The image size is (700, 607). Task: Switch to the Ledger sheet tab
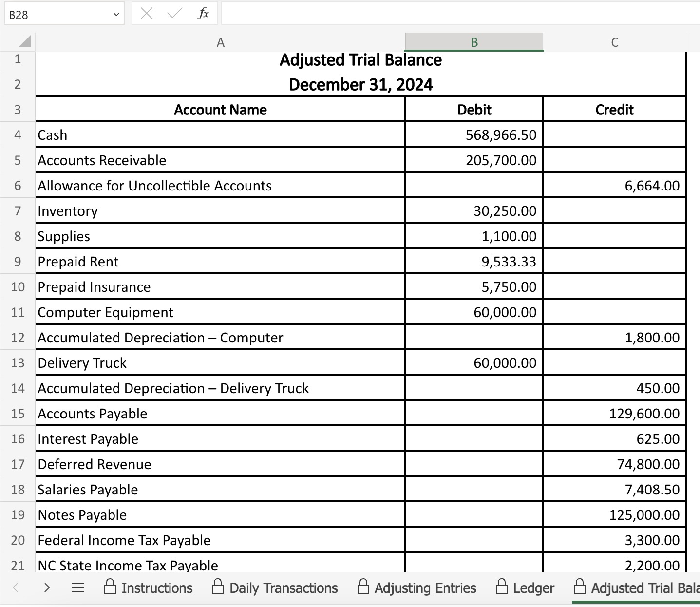[525, 588]
